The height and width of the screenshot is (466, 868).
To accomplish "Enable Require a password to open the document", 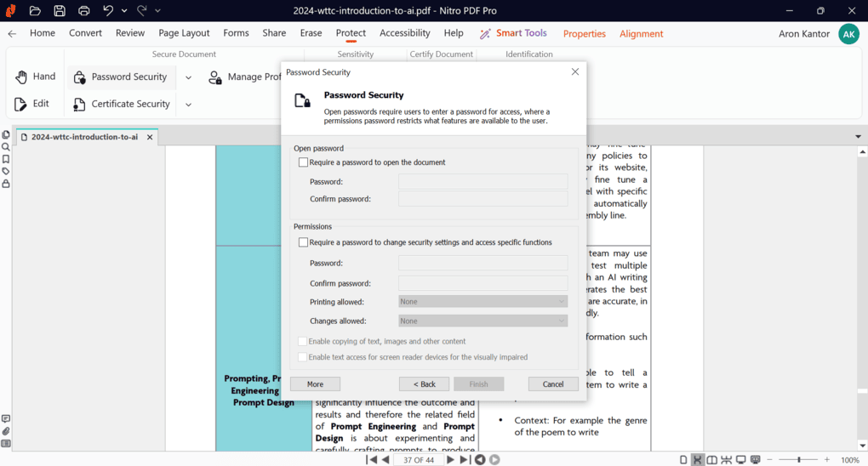I will 303,162.
